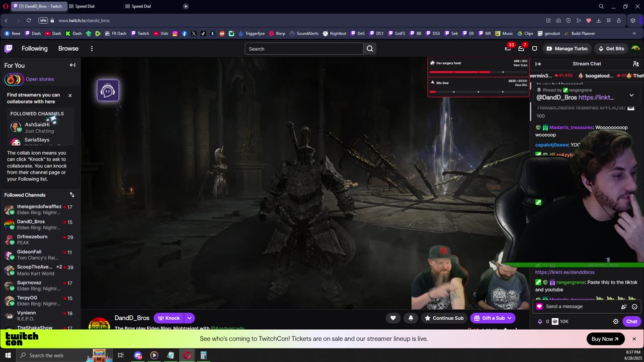644x362 pixels.
Task: Open Prime loot crown with 33 badge
Action: (x=508, y=48)
